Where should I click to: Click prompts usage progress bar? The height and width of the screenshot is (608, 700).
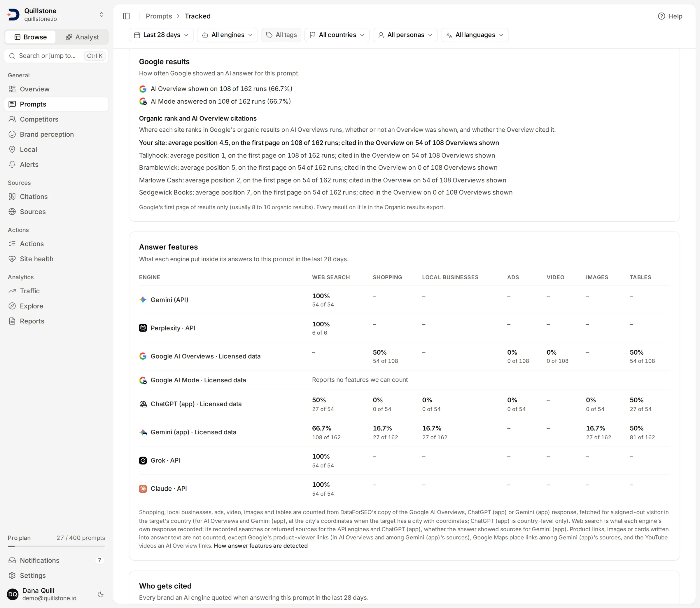coord(56,546)
